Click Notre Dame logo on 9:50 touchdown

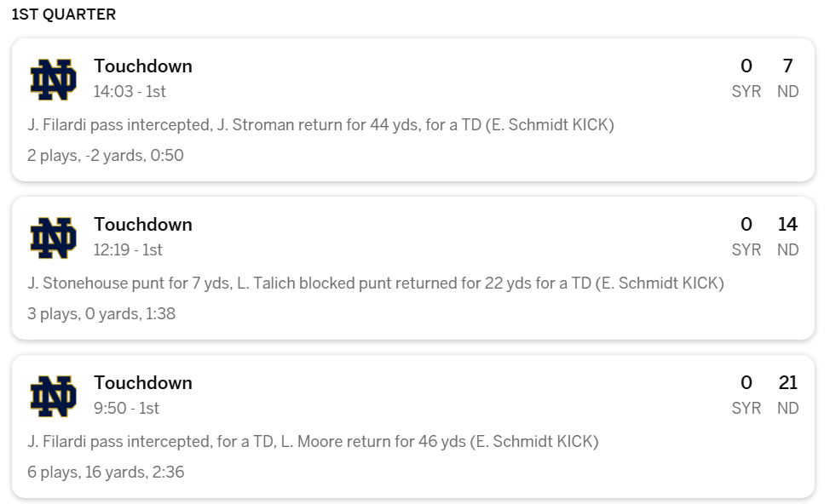53,396
